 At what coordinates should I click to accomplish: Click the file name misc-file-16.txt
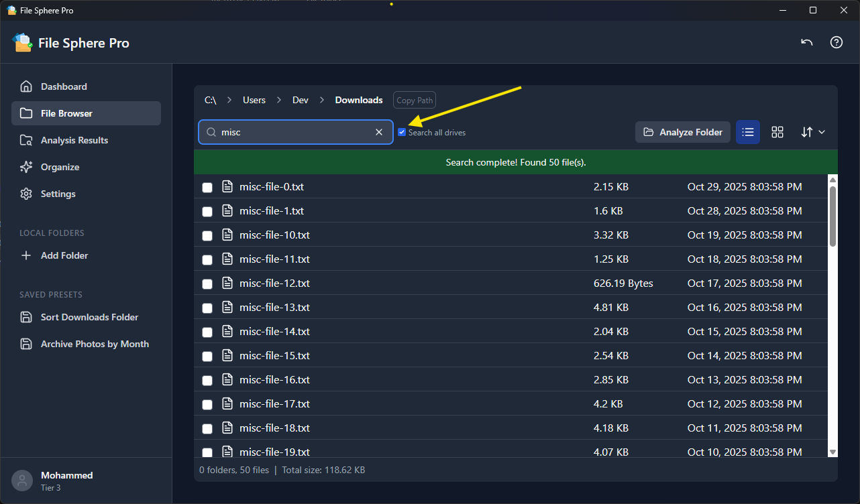pyautogui.click(x=274, y=379)
